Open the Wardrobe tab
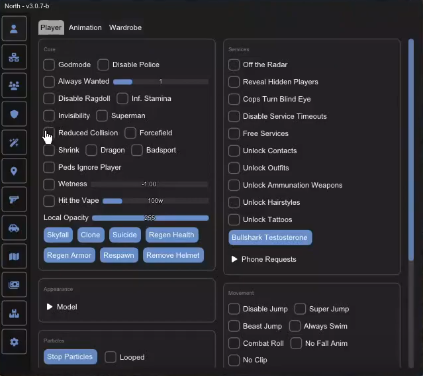423x376 pixels. (125, 28)
